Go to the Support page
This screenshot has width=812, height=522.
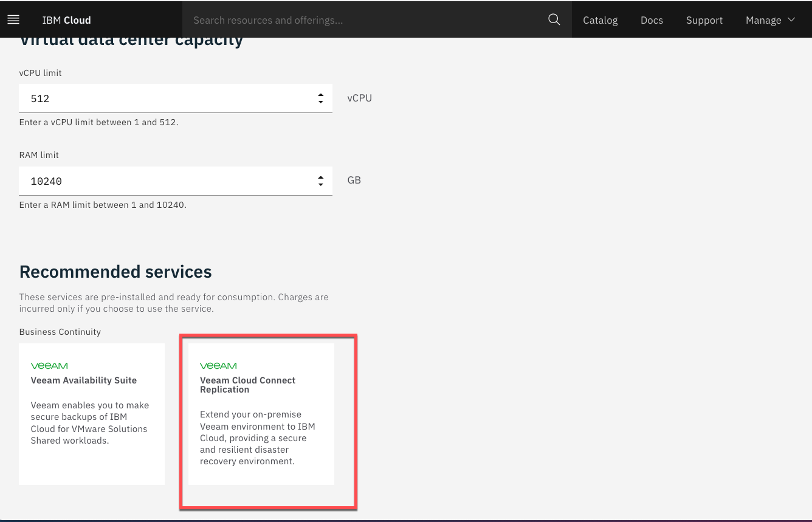tap(704, 20)
